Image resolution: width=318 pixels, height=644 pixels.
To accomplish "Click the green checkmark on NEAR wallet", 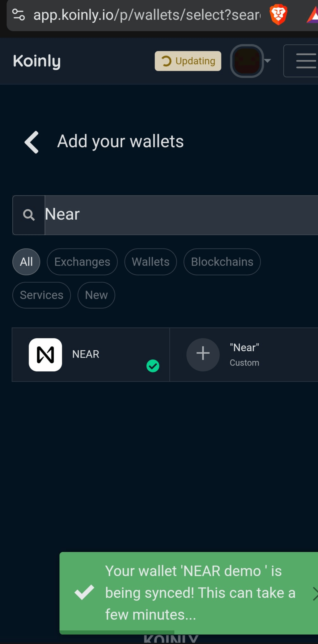I will 153,366.
